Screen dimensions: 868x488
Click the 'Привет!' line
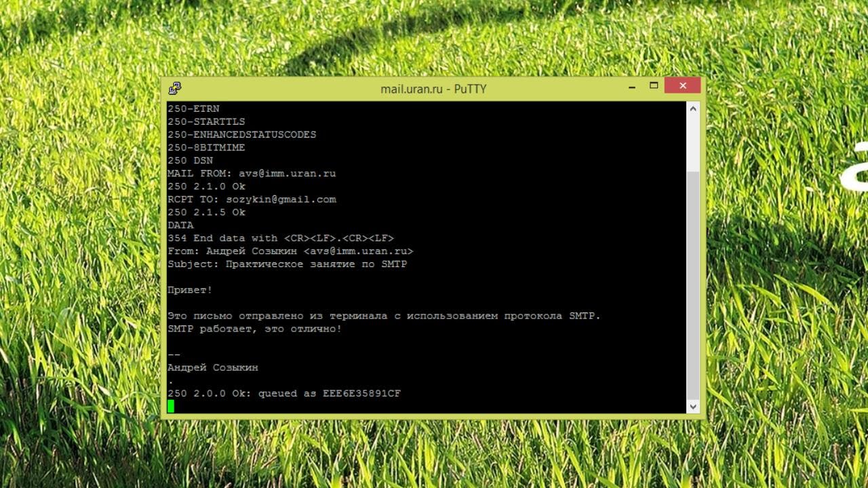click(190, 290)
